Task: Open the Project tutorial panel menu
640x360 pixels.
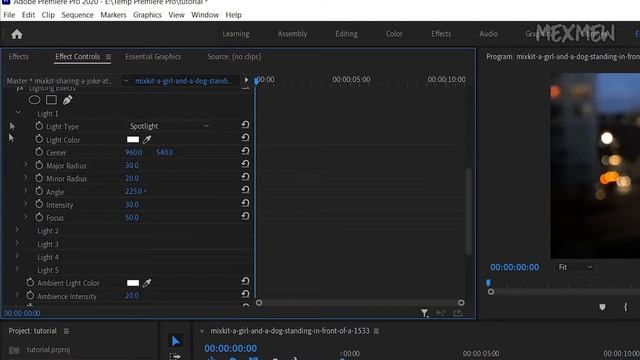Action: 66,331
